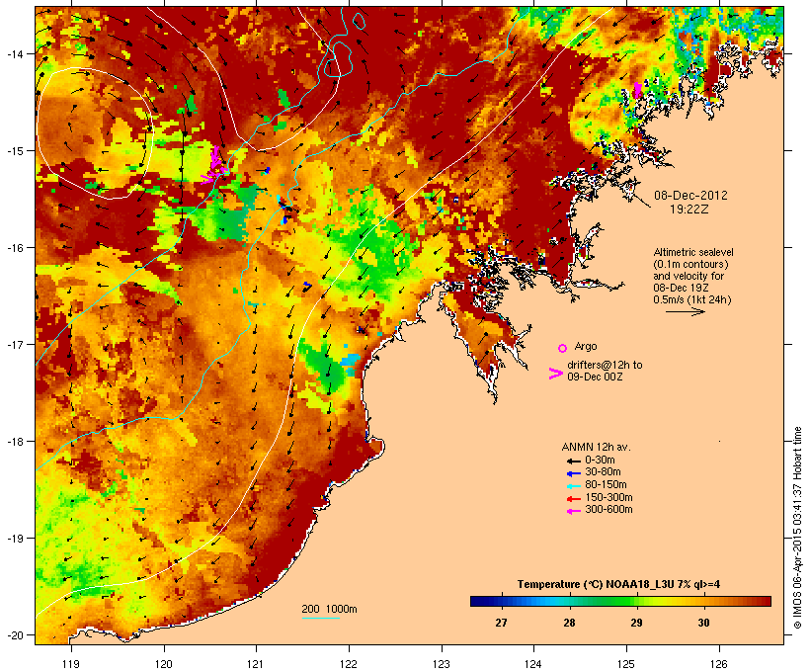Image resolution: width=810 pixels, height=672 pixels.
Task: Click the text 0.5m/s (1kt 24h)
Action: 692,299
